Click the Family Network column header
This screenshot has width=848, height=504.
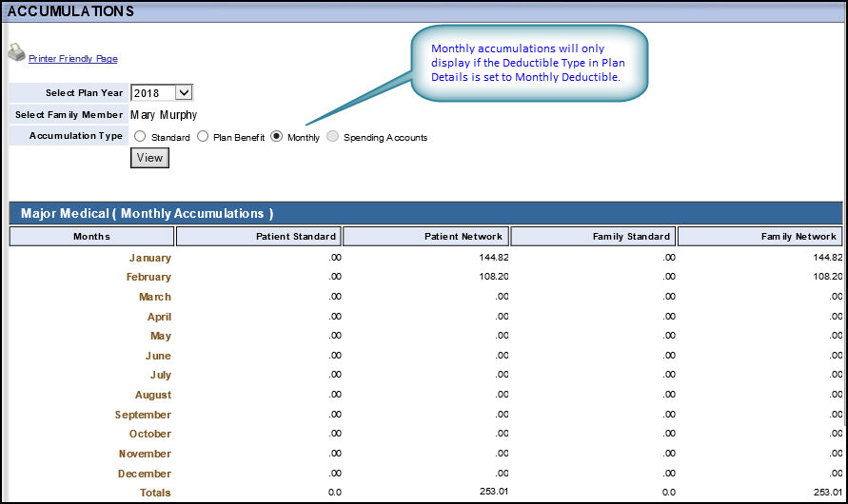[x=760, y=236]
